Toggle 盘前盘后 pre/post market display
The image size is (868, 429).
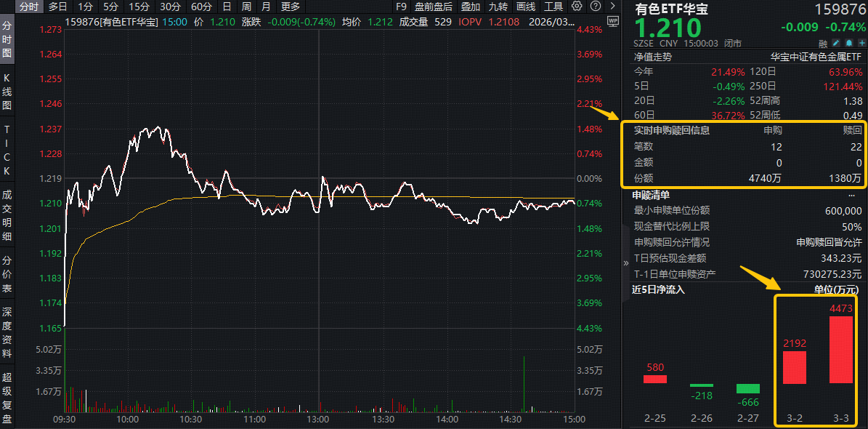click(434, 7)
